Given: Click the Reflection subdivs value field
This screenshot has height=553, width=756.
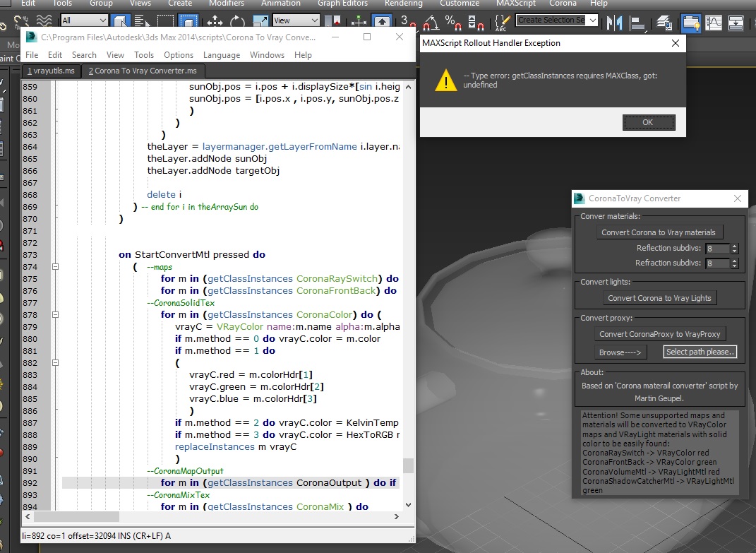Looking at the screenshot, I should pyautogui.click(x=717, y=248).
